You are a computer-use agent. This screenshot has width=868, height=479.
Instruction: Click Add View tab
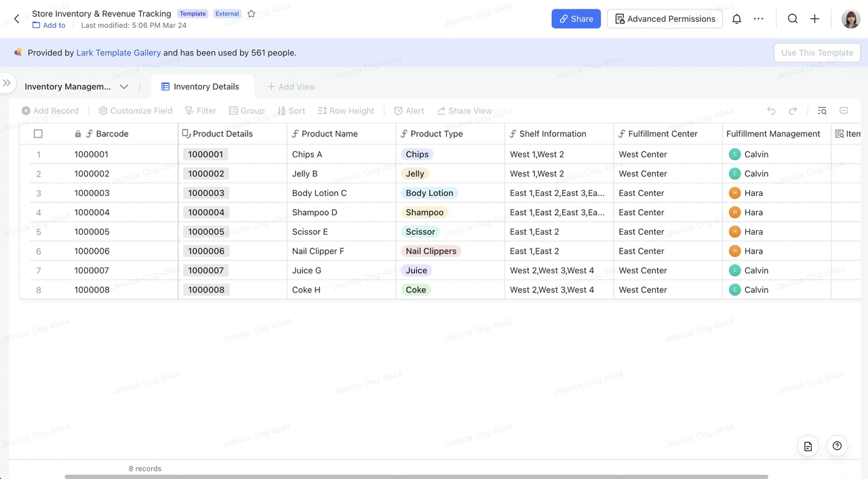coord(291,87)
